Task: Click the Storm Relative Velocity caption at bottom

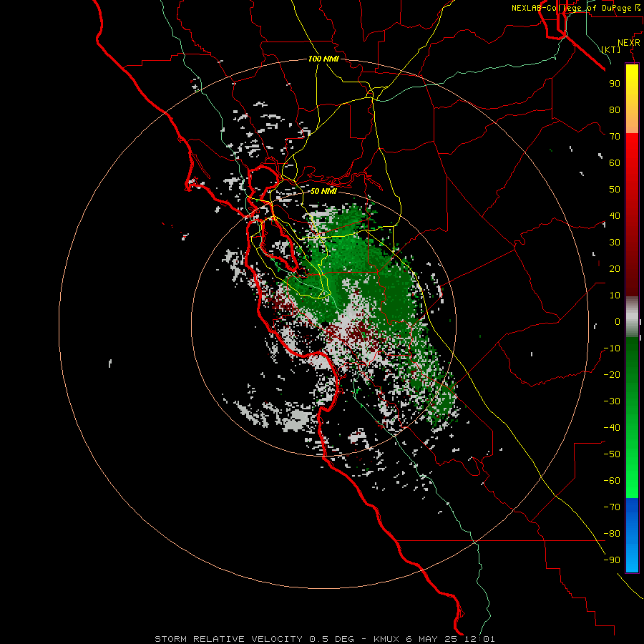Action: click(324, 639)
